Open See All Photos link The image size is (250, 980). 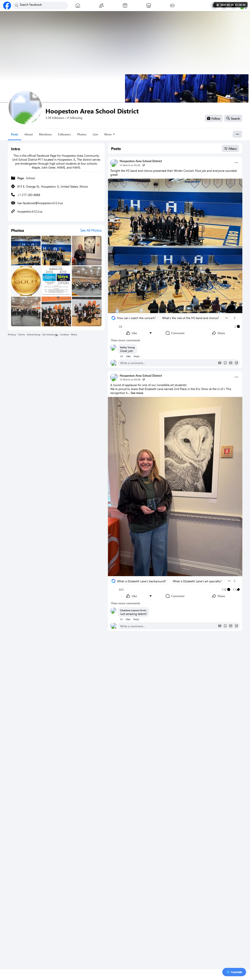[91, 231]
